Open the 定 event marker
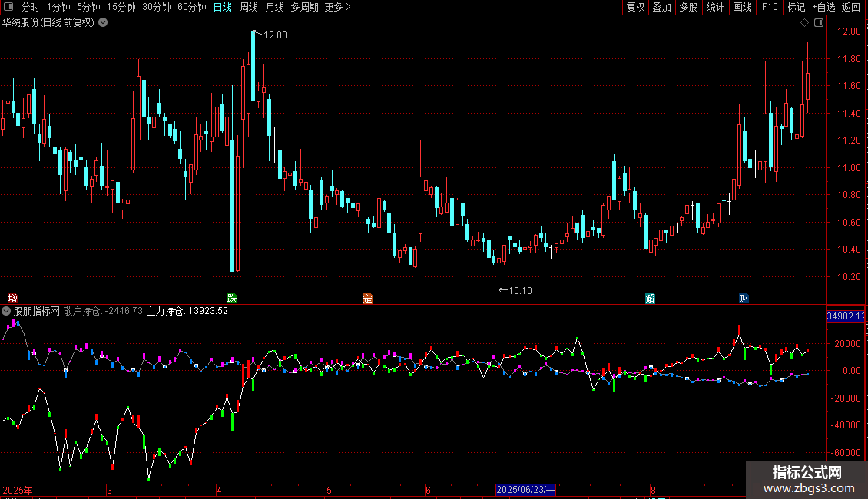868x499 pixels. [368, 298]
